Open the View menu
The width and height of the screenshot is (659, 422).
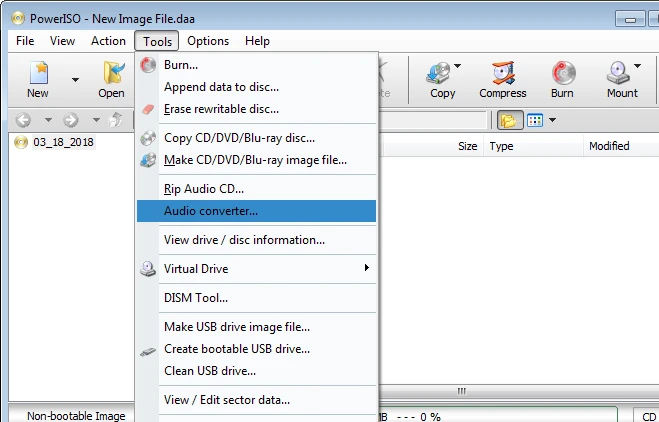point(62,41)
